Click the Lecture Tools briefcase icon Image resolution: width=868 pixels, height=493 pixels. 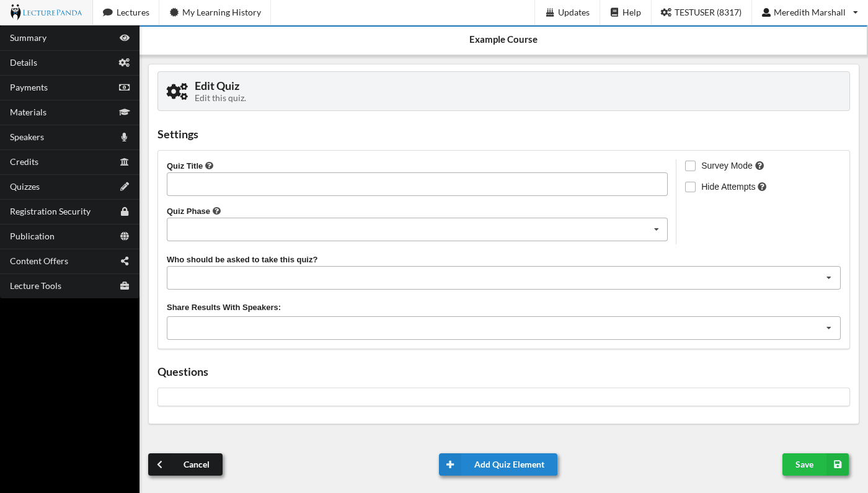tap(125, 286)
